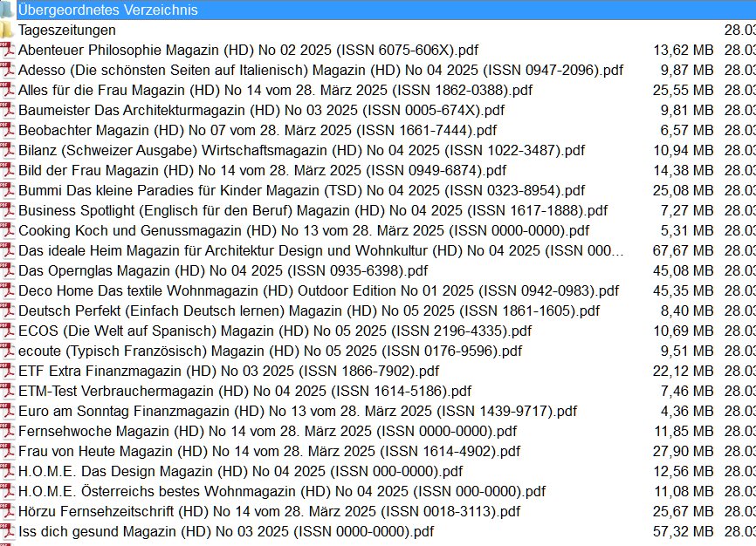The width and height of the screenshot is (756, 546).
Task: Click PDF icon of ecoute magazine
Action: click(x=7, y=351)
